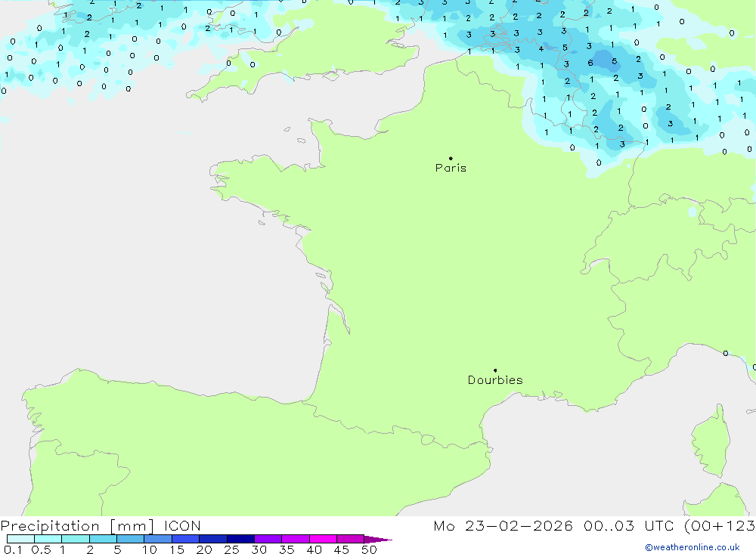Click the legend value '25'

tap(231, 549)
